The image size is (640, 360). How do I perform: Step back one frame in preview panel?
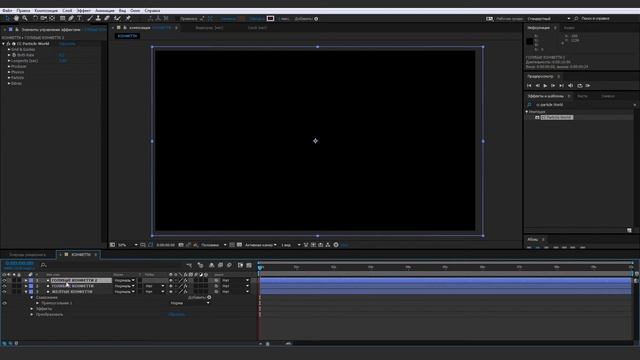tap(537, 86)
